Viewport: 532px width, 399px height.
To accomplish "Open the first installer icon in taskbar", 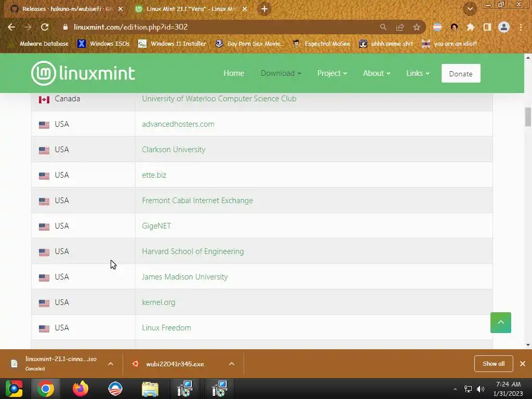I will [185, 389].
